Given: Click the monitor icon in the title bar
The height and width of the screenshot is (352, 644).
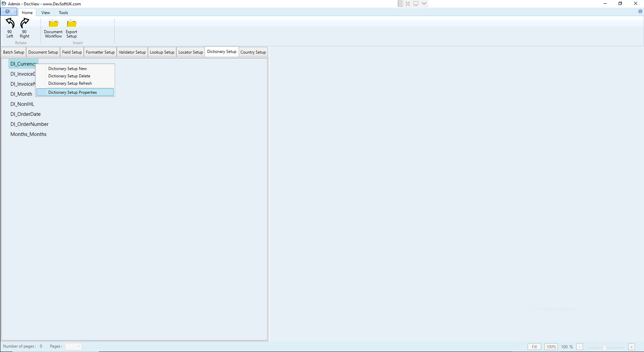Looking at the screenshot, I should click(x=415, y=4).
